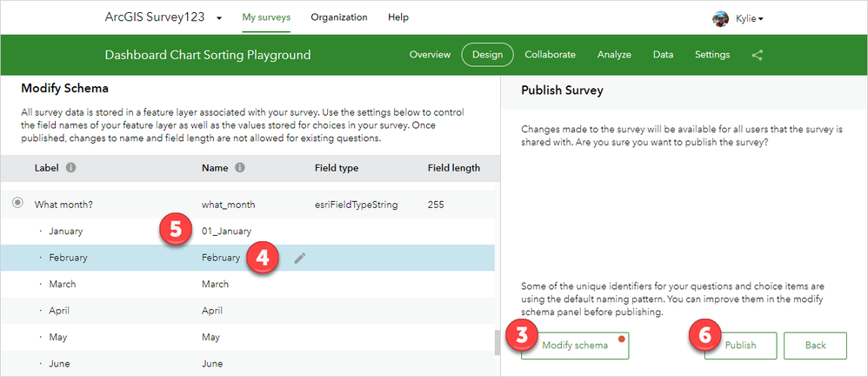Screen dimensions: 868x377
Task: Click the Field length column header
Action: tap(454, 168)
